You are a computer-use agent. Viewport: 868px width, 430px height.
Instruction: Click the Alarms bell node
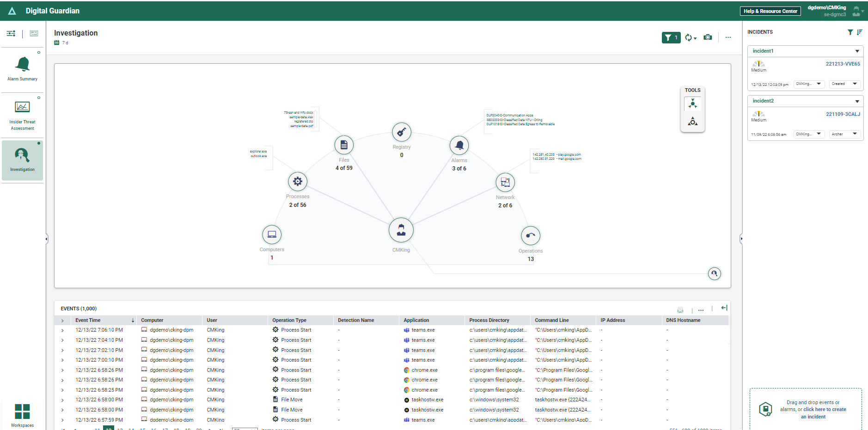click(x=459, y=145)
